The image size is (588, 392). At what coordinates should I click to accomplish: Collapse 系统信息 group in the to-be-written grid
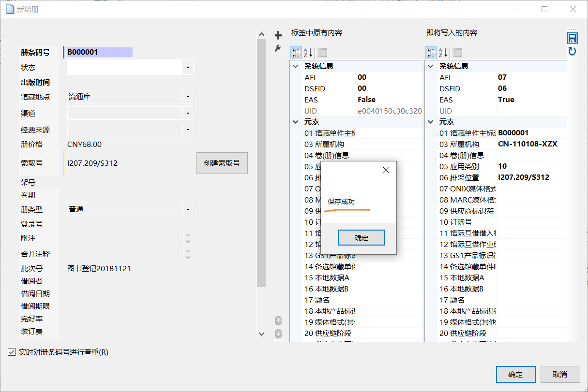point(431,66)
